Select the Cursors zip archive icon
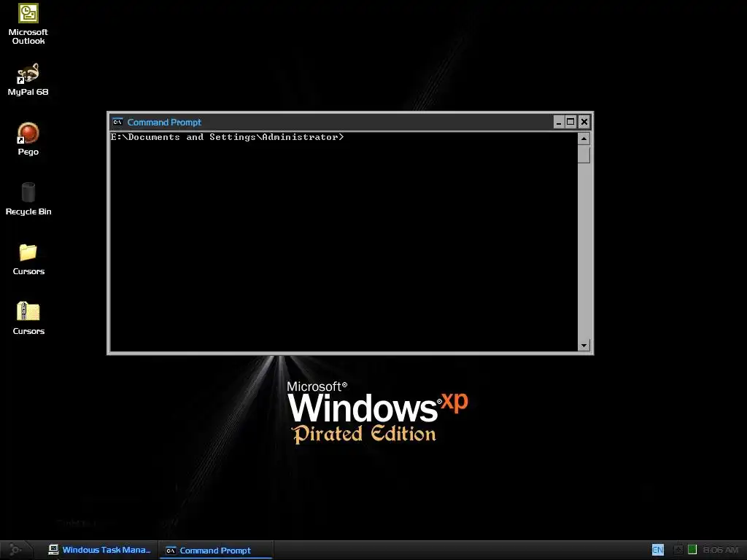 point(28,319)
